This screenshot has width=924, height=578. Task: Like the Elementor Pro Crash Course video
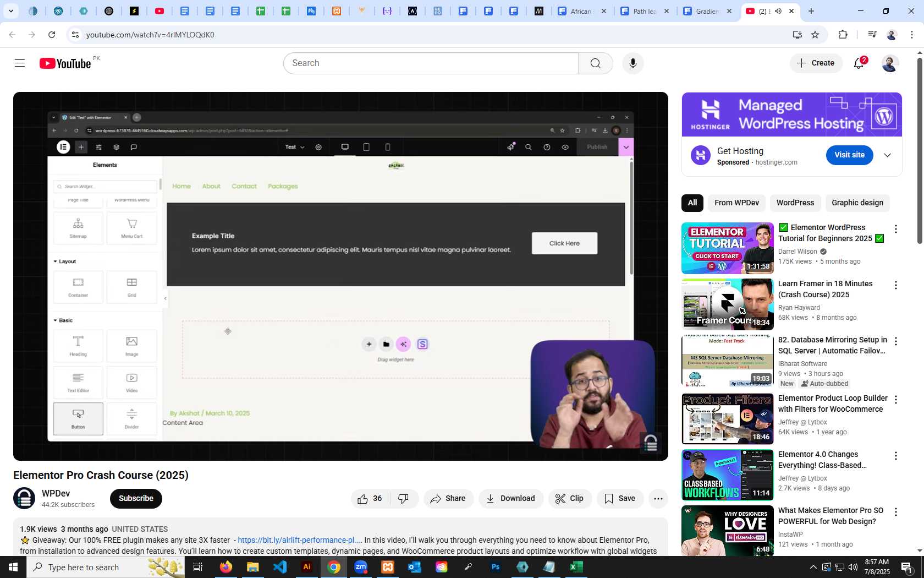pyautogui.click(x=370, y=499)
